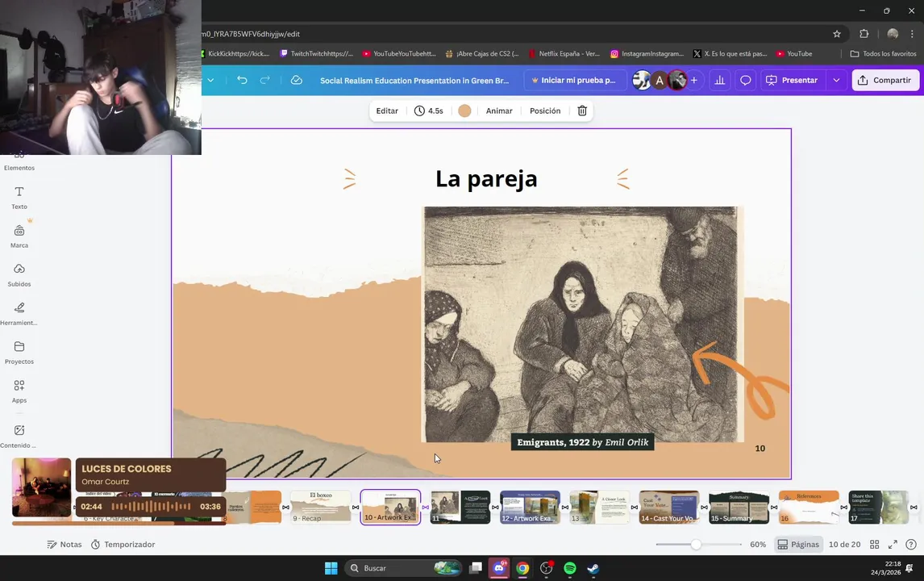Open grid view of all pages
The width and height of the screenshot is (924, 581).
[875, 545]
